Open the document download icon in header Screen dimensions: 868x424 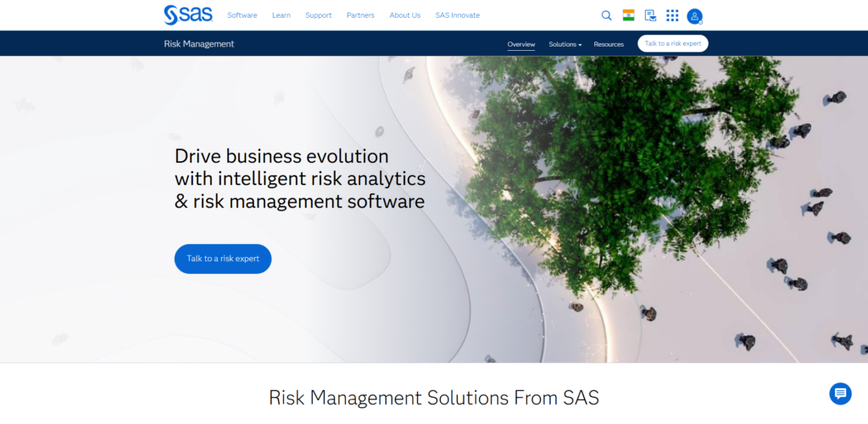pos(650,15)
